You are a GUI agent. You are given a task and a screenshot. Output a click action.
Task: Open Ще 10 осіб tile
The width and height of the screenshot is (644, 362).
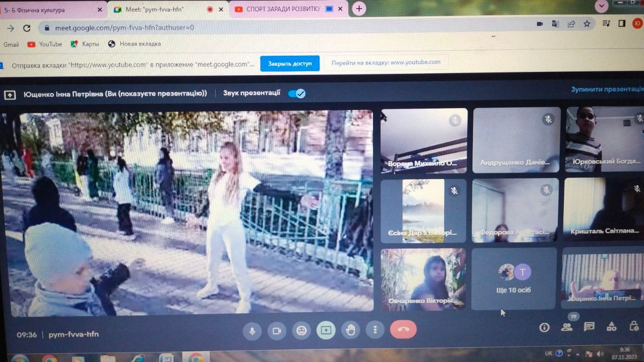tap(514, 279)
